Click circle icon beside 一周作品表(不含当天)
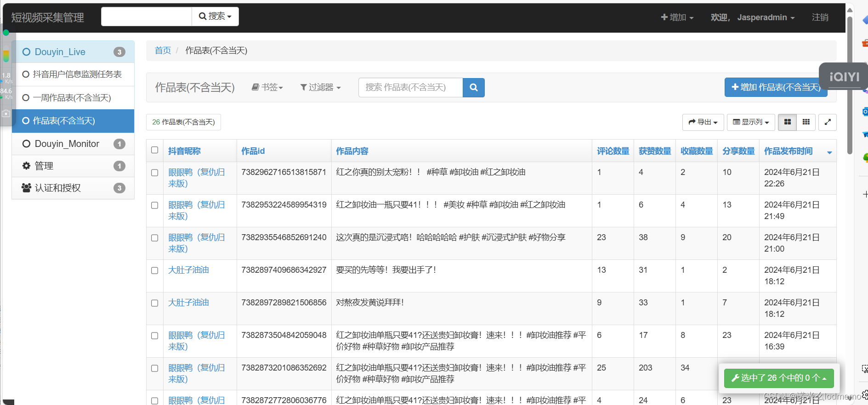This screenshot has height=405, width=868. pyautogui.click(x=26, y=98)
